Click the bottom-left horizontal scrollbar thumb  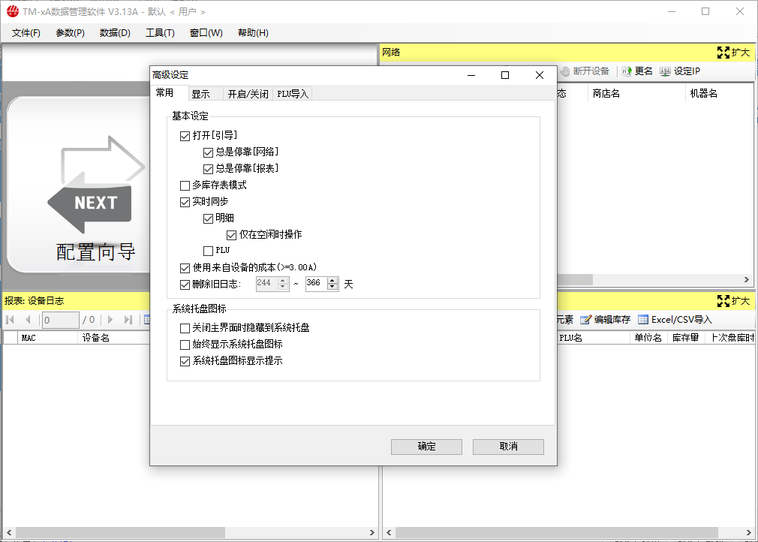tap(120, 532)
